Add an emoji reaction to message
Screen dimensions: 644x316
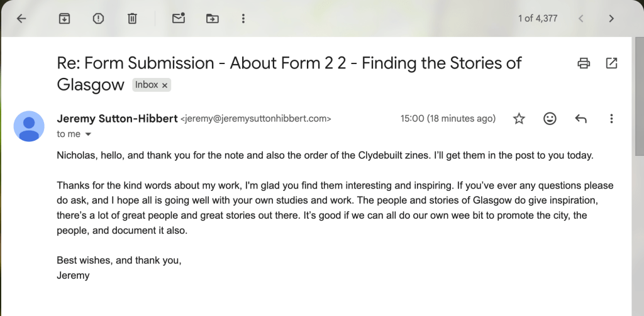coord(550,119)
